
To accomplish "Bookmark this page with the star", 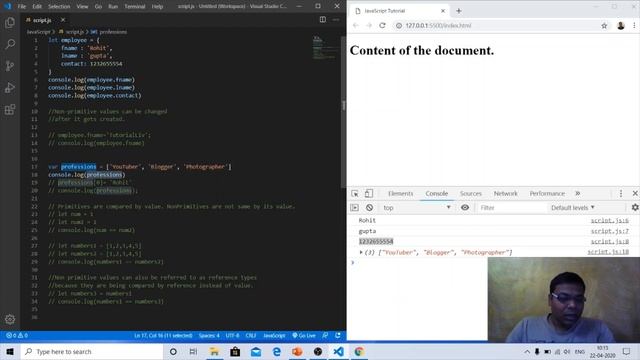I will (x=604, y=26).
